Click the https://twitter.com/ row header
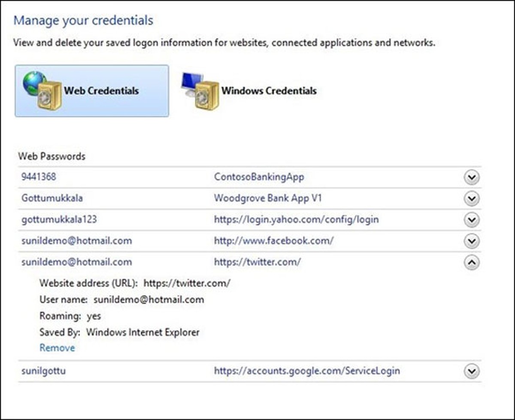515x420 pixels. tap(257, 262)
